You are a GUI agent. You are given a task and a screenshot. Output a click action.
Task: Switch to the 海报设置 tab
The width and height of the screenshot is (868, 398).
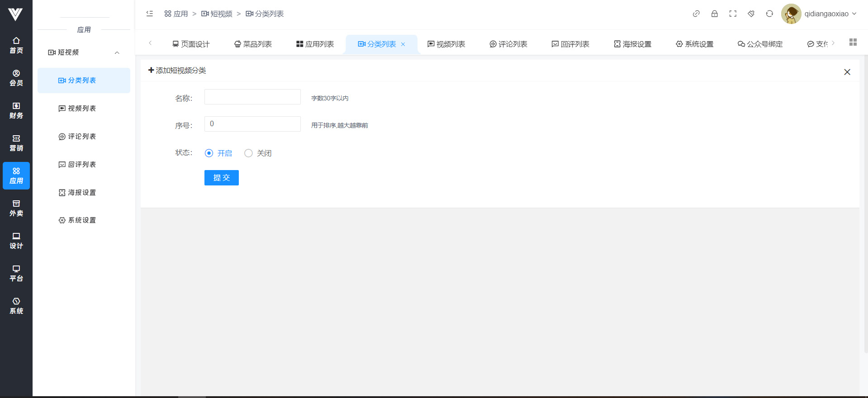tap(633, 44)
